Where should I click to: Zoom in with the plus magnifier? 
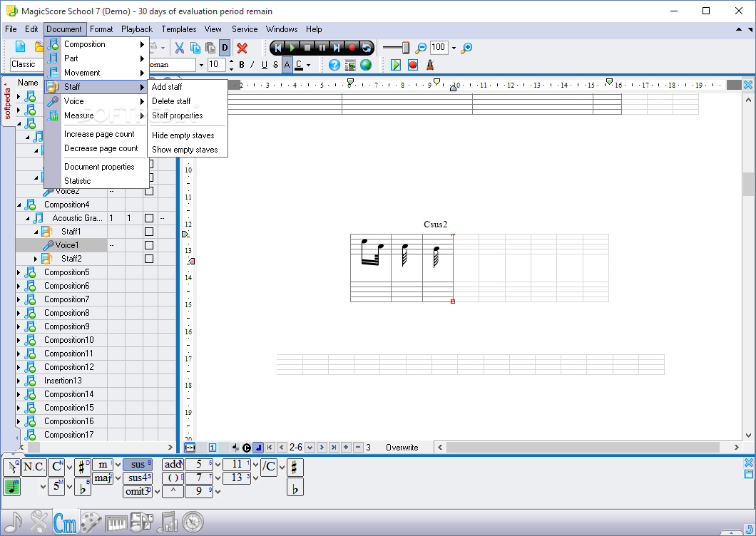point(466,48)
